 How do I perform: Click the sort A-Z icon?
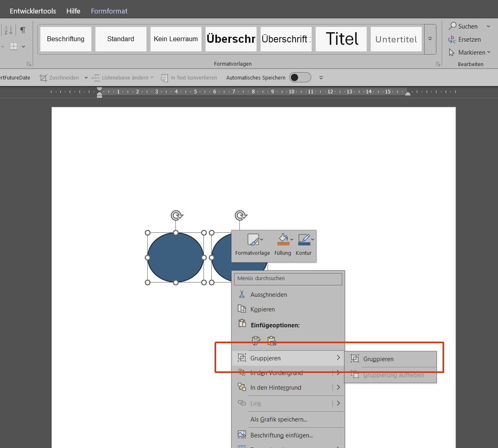(9, 30)
